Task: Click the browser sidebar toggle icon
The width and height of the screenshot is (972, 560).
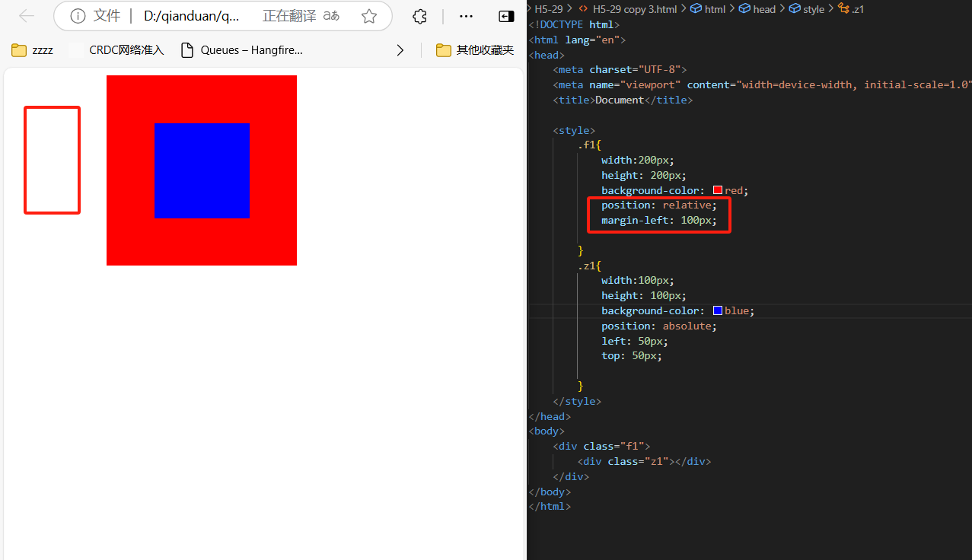Action: [506, 16]
